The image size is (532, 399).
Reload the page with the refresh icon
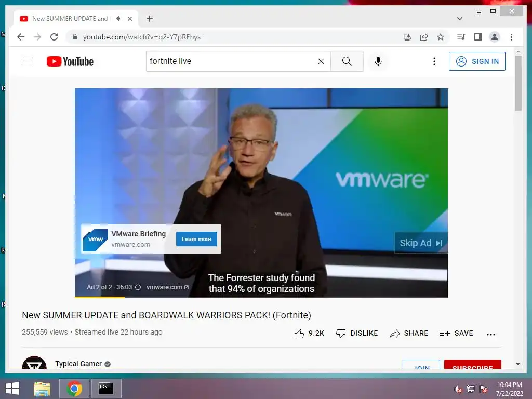(x=54, y=37)
